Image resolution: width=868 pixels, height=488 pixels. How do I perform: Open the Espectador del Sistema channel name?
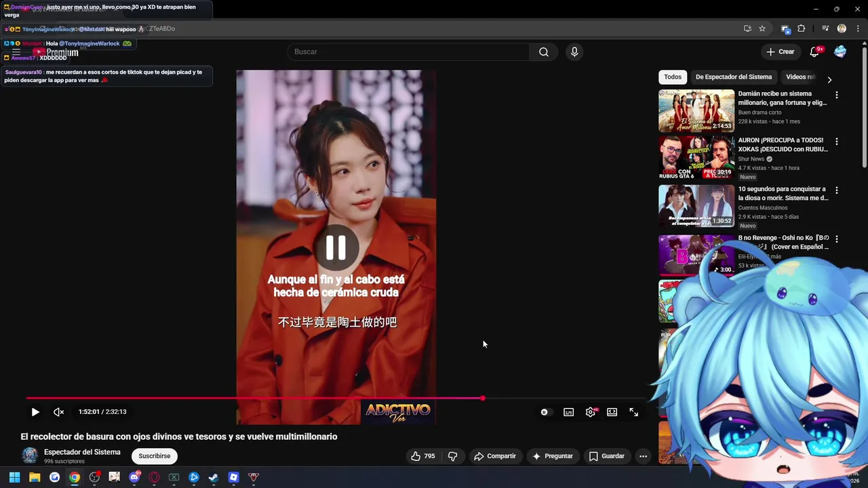coord(82,452)
